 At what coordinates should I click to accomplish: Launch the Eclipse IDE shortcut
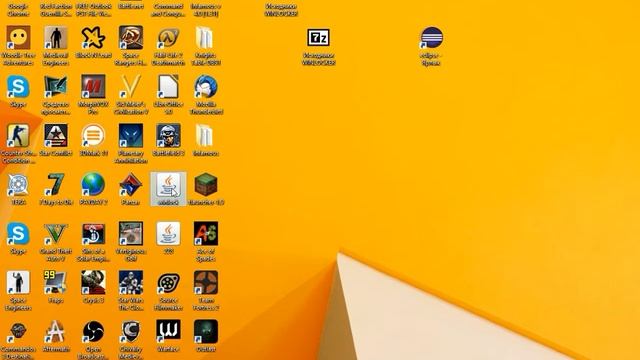431,38
